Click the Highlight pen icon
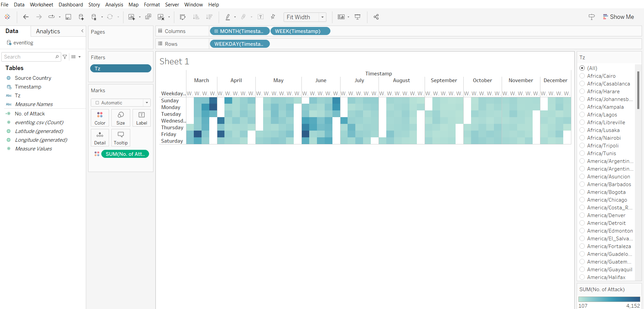 pyautogui.click(x=228, y=17)
